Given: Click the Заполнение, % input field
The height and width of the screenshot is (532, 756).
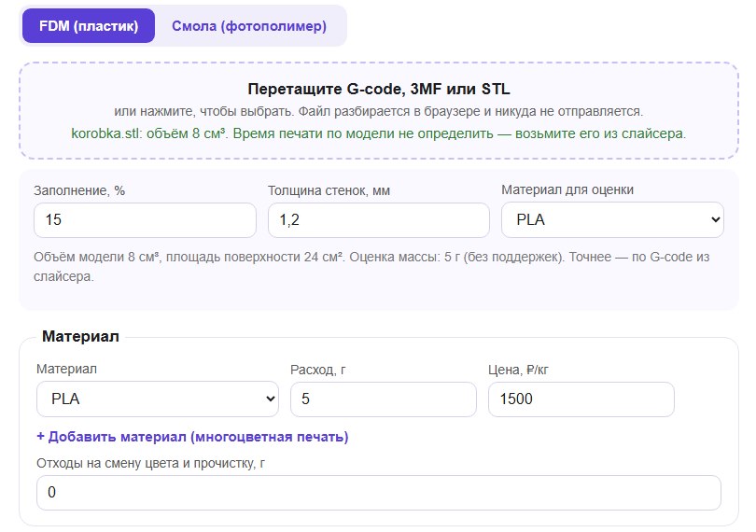Looking at the screenshot, I should (145, 220).
